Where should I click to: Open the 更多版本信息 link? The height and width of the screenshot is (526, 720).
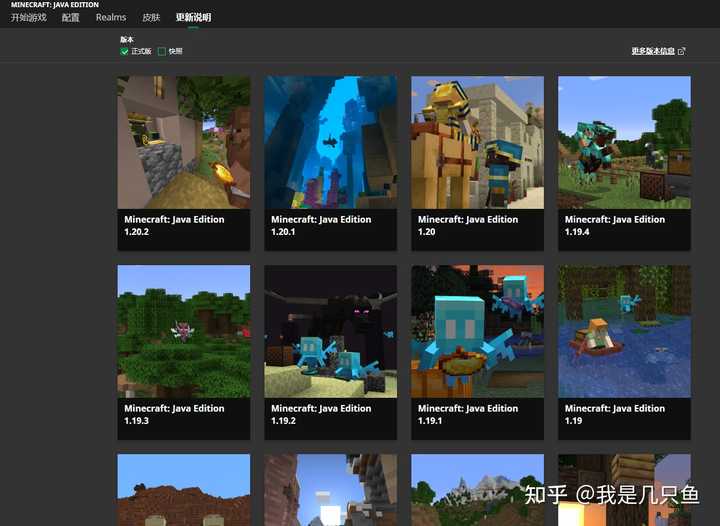point(653,51)
